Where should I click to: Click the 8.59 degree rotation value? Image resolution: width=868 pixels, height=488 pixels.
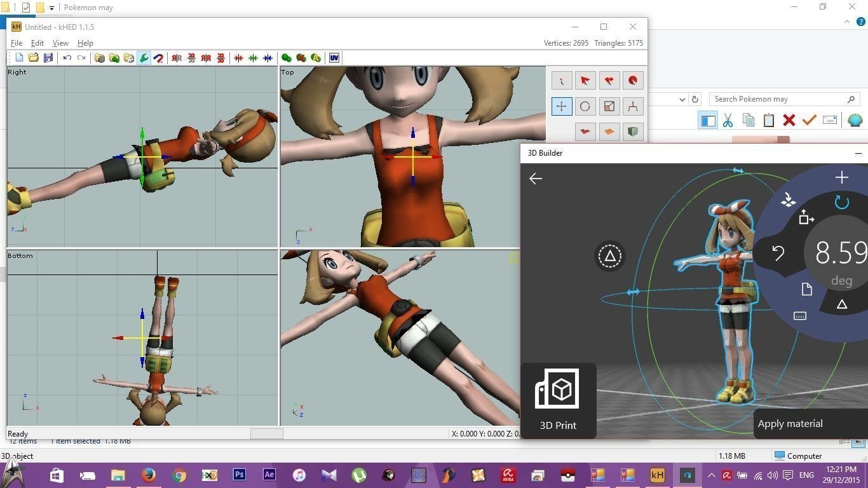pyautogui.click(x=841, y=252)
